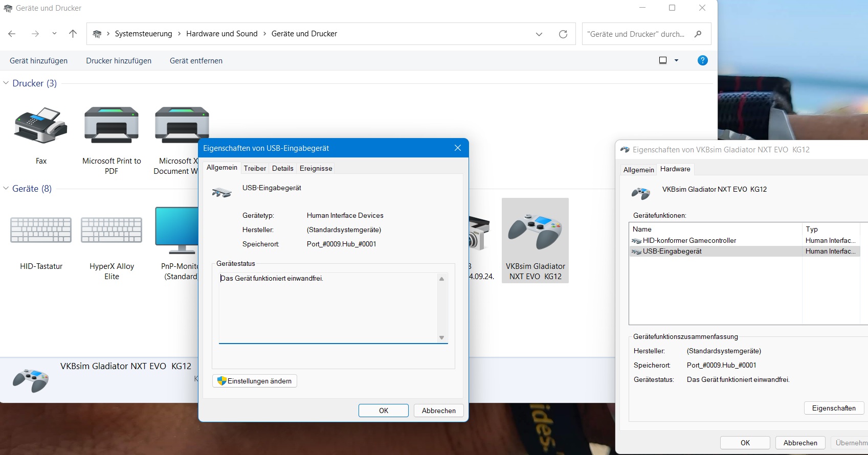Click Geräte und Drucker breadcrumb segment

304,34
